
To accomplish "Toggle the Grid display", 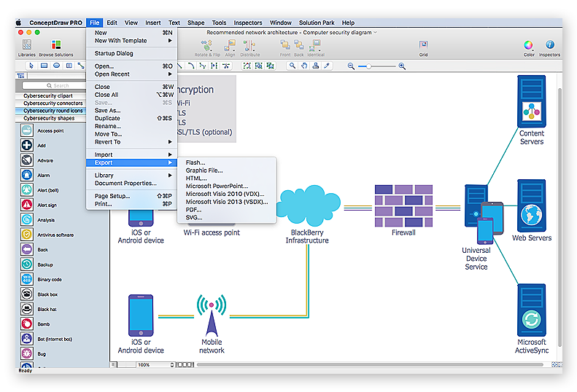I will tap(423, 46).
